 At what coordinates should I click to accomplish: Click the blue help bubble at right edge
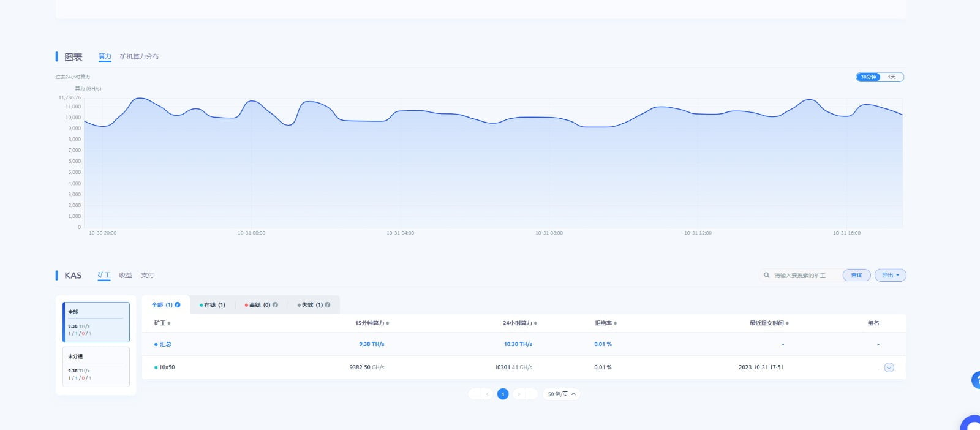click(x=976, y=380)
